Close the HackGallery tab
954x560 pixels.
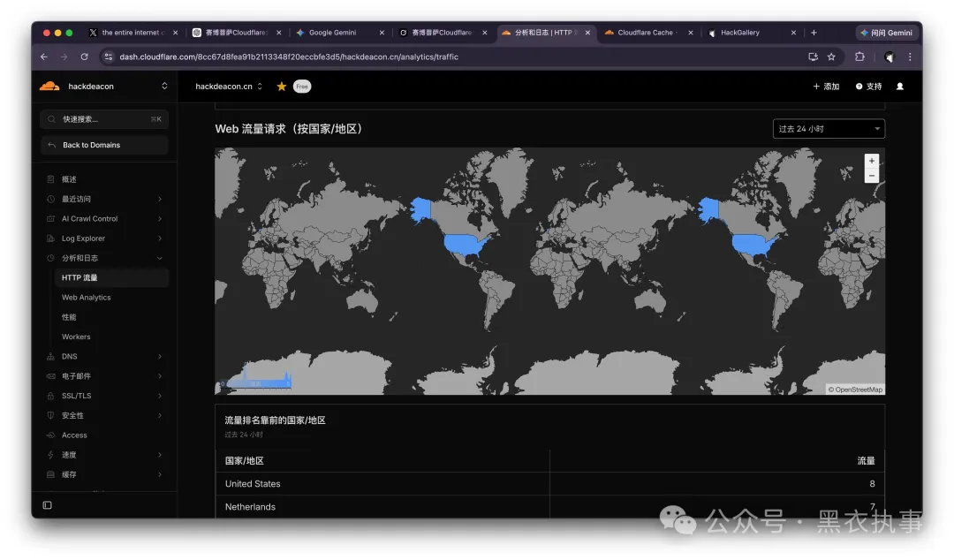coord(793,33)
